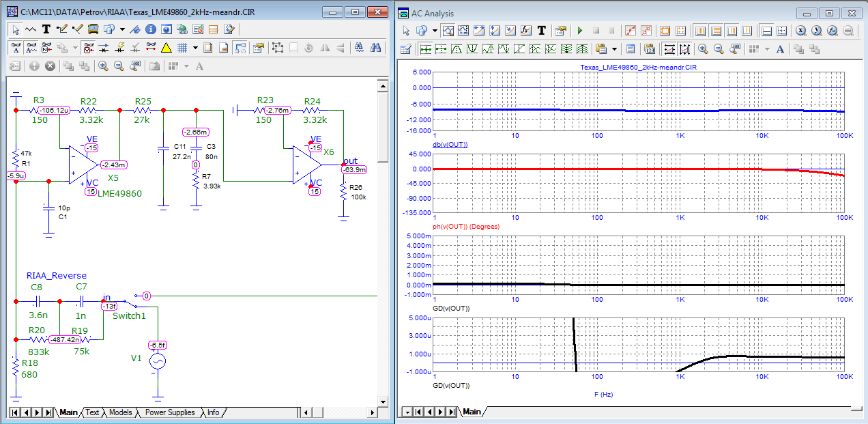The height and width of the screenshot is (424, 868).
Task: Open AC Analysis properties icon
Action: click(561, 31)
